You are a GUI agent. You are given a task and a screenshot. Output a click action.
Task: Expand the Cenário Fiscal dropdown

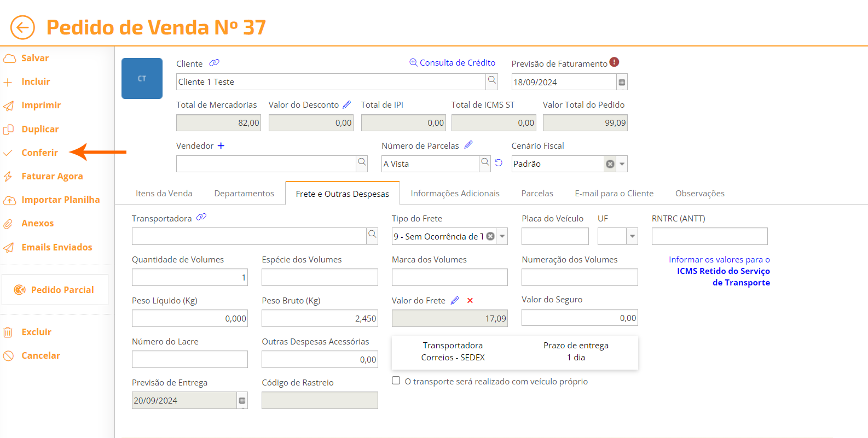pos(622,164)
